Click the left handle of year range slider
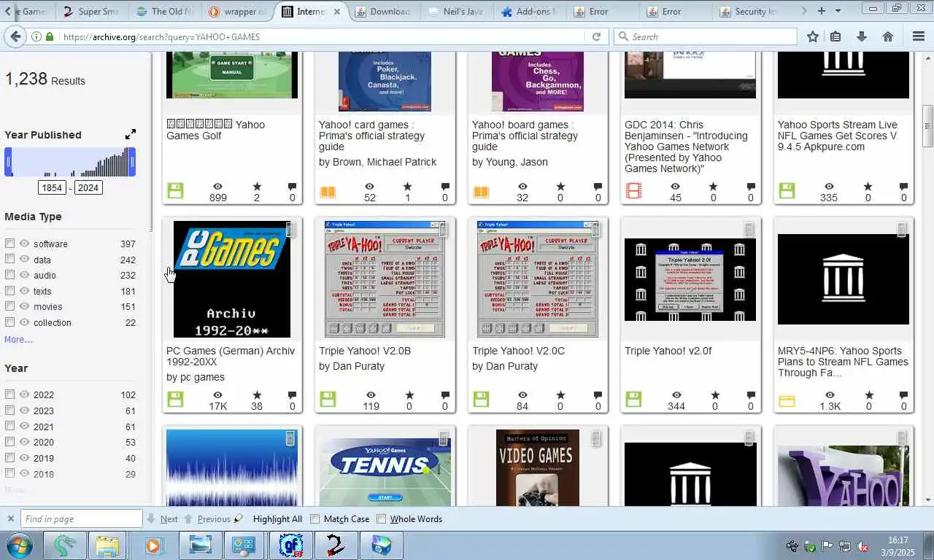934x560 pixels. coord(8,162)
